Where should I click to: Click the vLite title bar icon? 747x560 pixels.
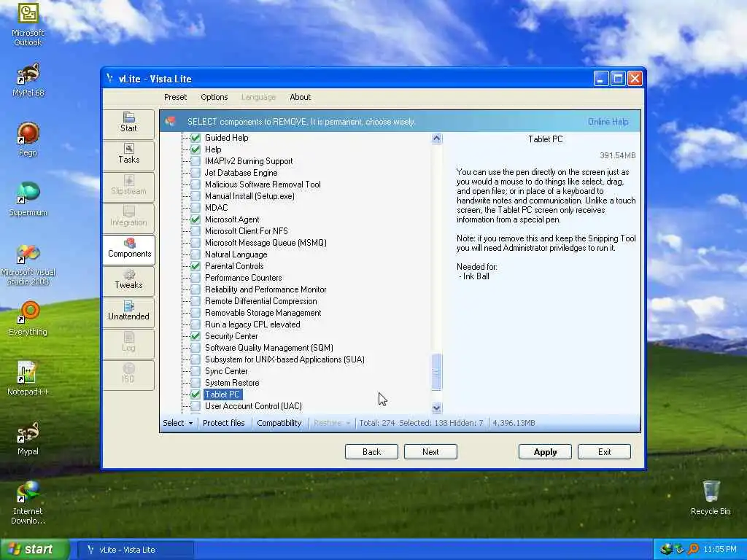(x=110, y=79)
